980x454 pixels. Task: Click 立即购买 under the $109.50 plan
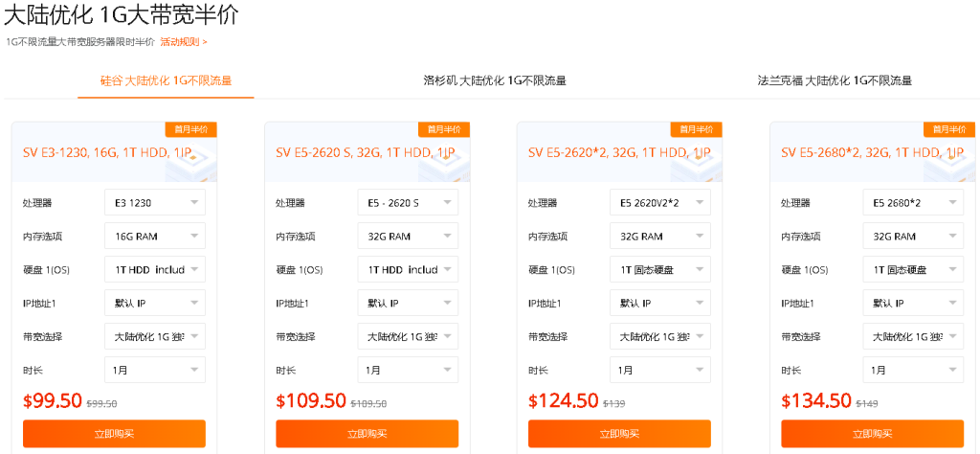(367, 434)
